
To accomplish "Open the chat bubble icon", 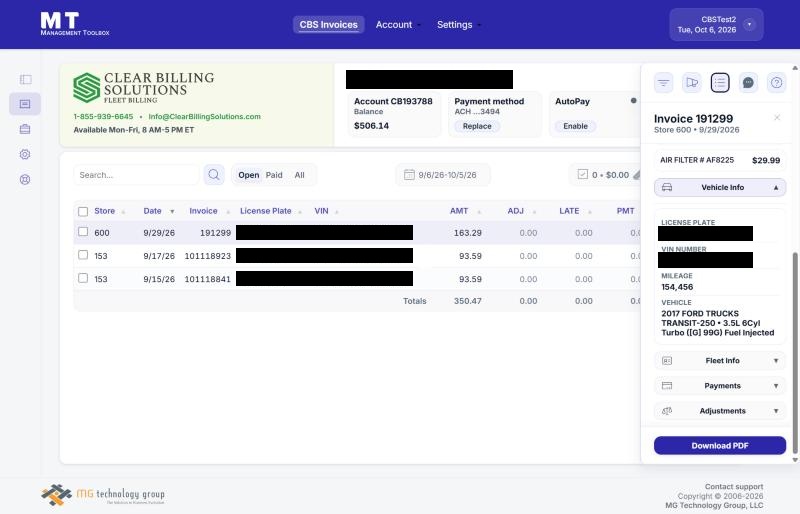I will (748, 83).
